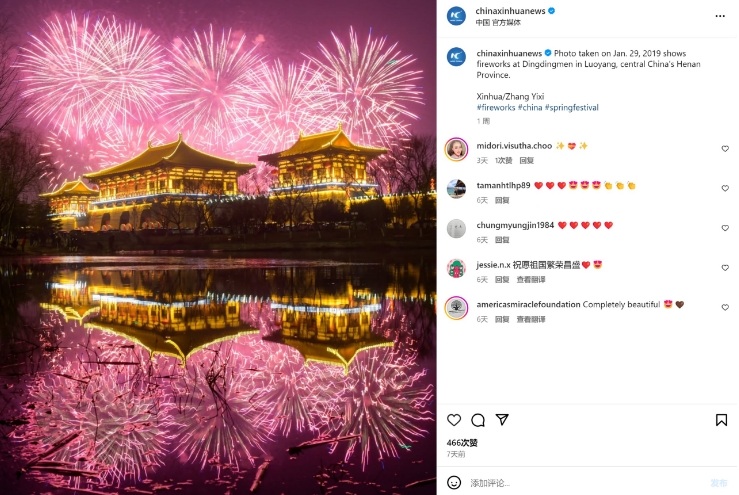Like americasmiraclefoundation's comment heart
The image size is (739, 495).
[x=725, y=307]
